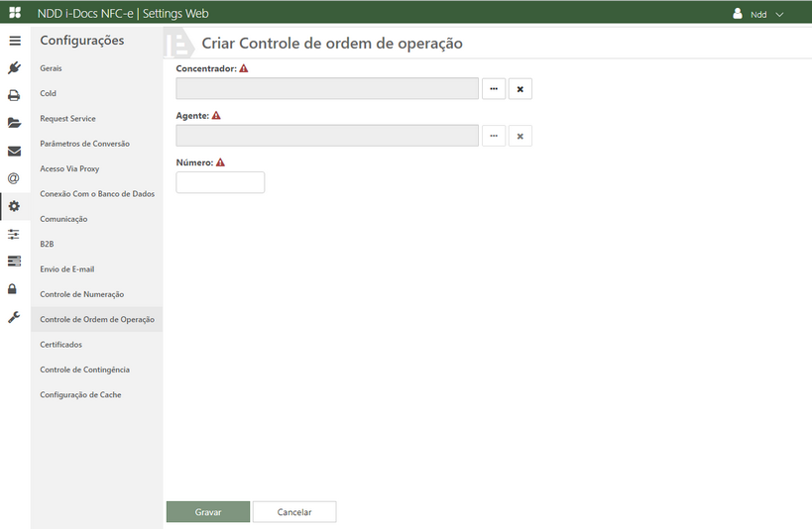Open the server stack icon in sidebar
The width and height of the screenshot is (812, 529).
pyautogui.click(x=15, y=261)
